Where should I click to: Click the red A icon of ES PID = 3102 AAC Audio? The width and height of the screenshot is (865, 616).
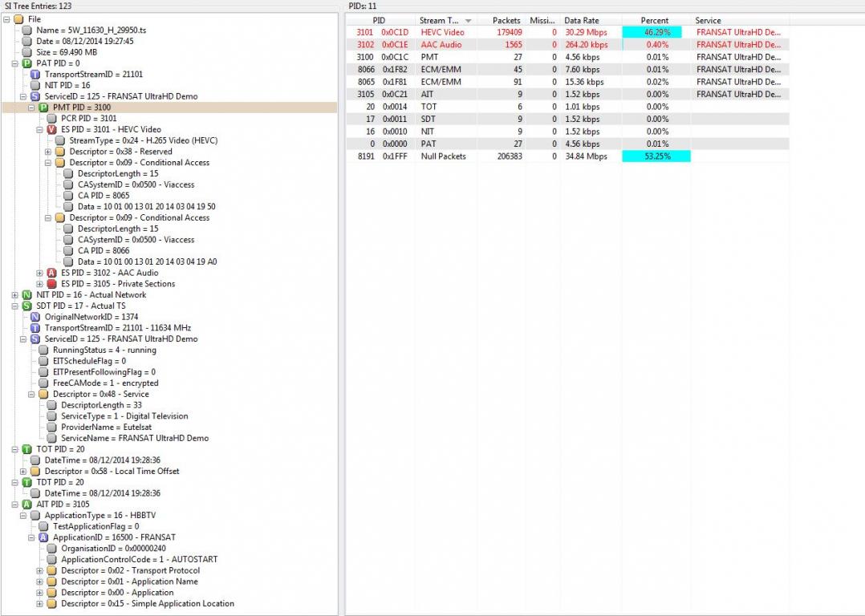pos(51,273)
